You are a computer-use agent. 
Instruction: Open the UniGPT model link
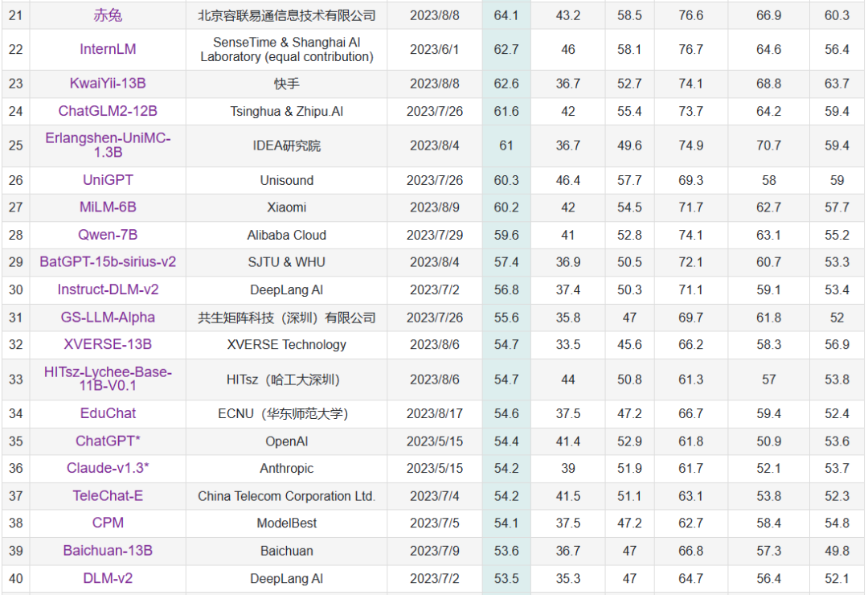[108, 180]
